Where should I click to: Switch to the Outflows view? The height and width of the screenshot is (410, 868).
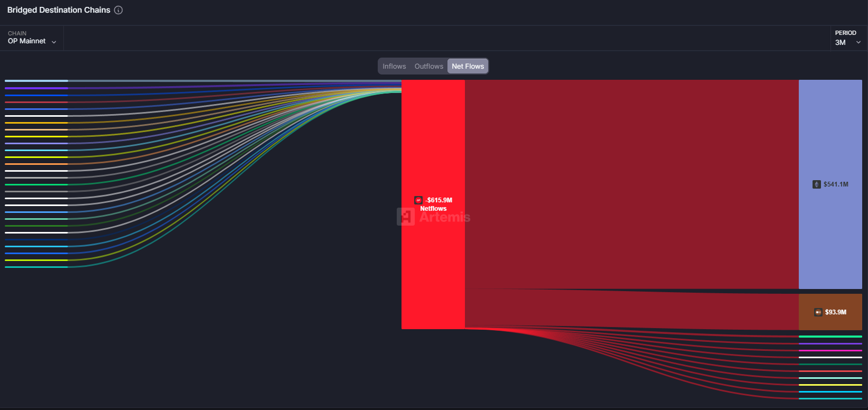pos(428,66)
